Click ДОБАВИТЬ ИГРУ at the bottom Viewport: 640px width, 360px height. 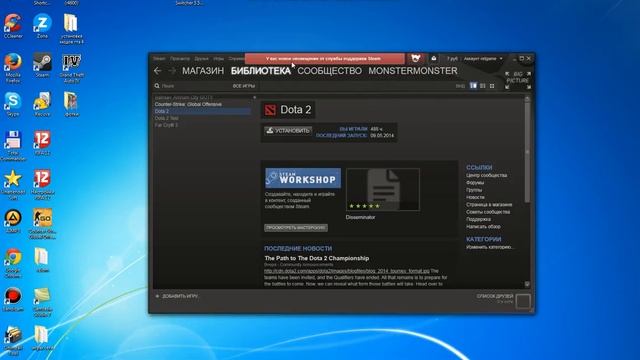click(177, 296)
